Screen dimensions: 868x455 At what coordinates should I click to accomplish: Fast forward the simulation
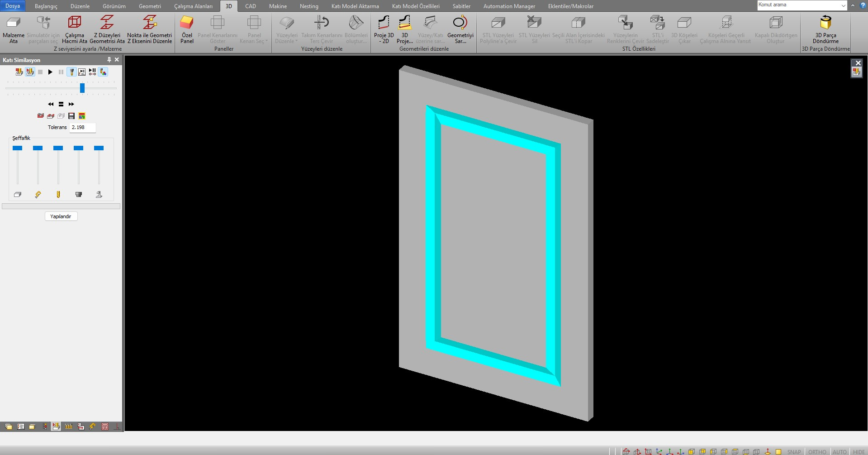71,104
